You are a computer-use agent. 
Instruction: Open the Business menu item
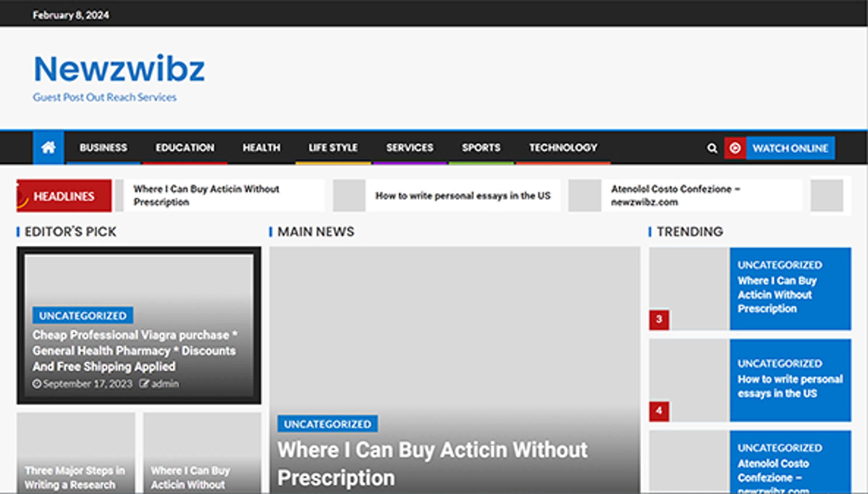tap(103, 148)
